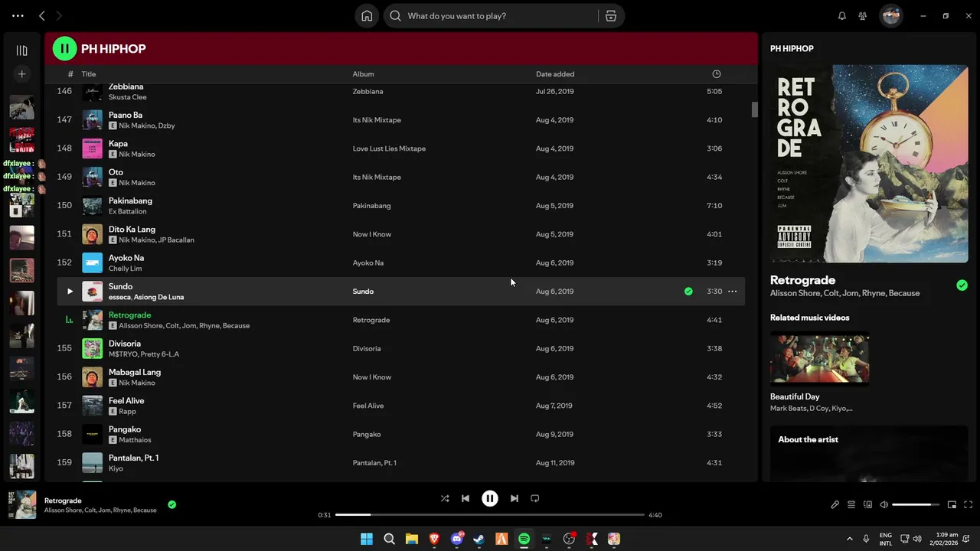Toggle the saved checkmark on Sundo row
980x551 pixels.
(x=688, y=292)
